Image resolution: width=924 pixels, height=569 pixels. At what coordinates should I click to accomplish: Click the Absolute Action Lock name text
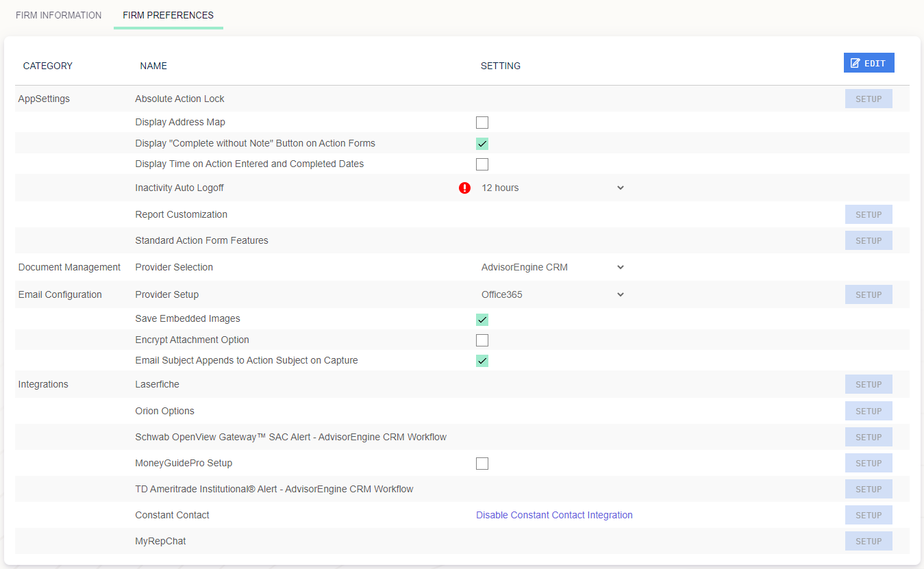180,99
